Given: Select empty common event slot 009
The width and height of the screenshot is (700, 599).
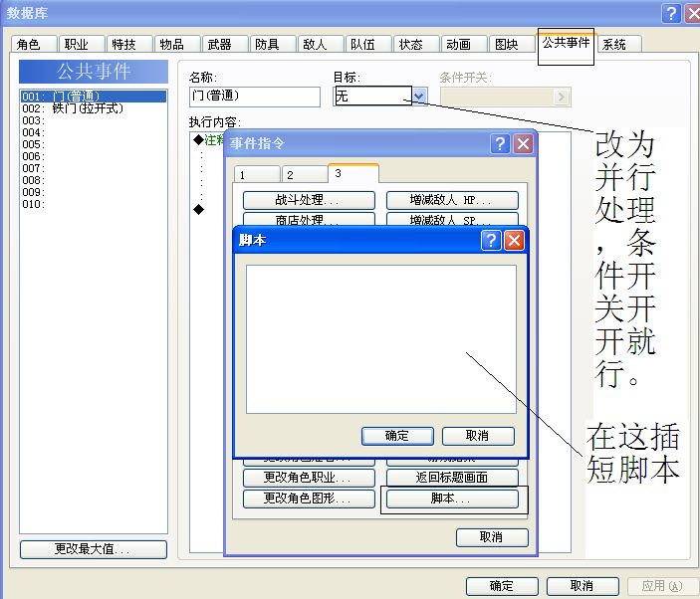Looking at the screenshot, I should tap(94, 192).
